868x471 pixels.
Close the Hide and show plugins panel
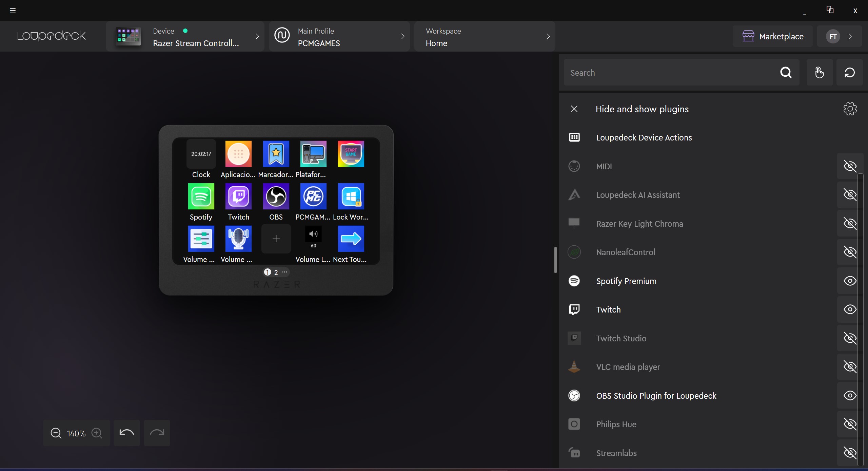coord(574,109)
